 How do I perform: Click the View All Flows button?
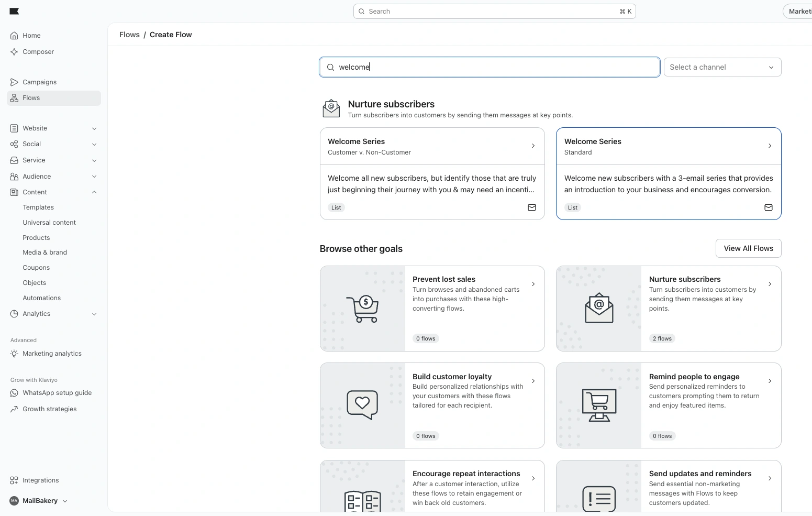[748, 248]
